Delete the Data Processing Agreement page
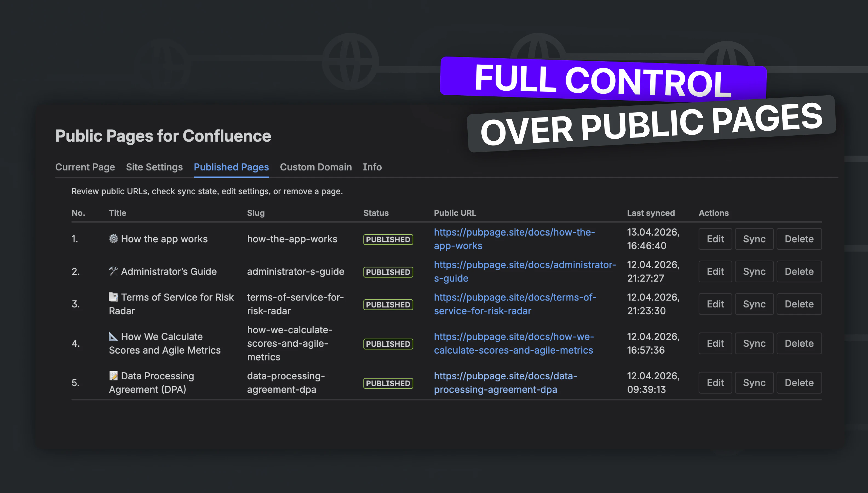Viewport: 868px width, 493px height. [x=799, y=383]
